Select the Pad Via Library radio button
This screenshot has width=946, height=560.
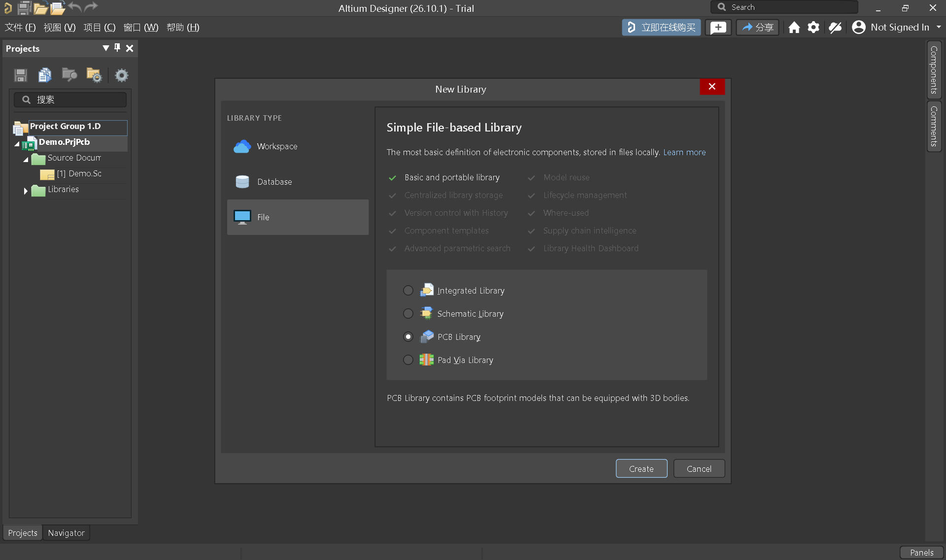coord(408,360)
